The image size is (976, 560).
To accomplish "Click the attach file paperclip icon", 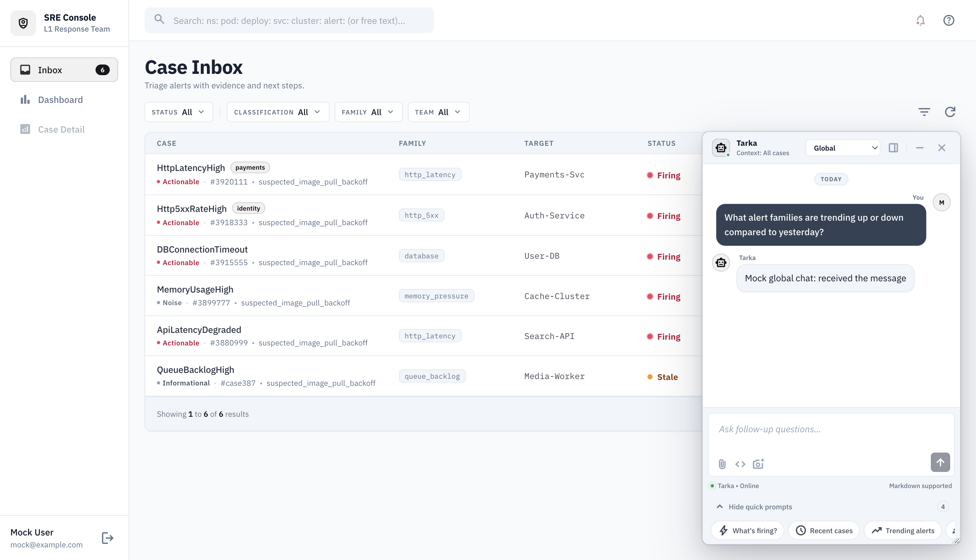I will point(722,464).
